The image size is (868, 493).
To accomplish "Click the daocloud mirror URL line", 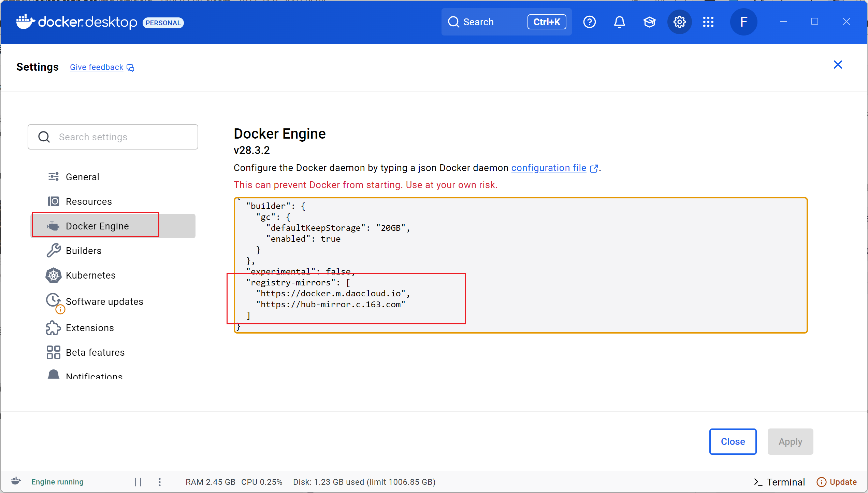I will coord(333,293).
